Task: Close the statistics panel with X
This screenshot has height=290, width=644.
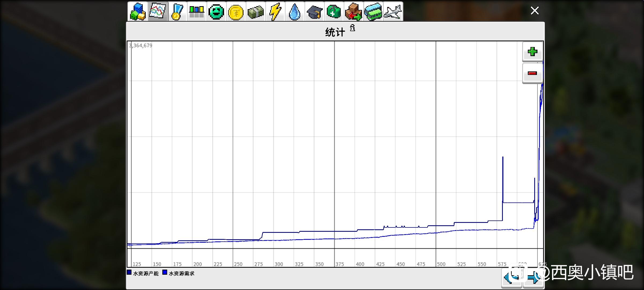Action: tap(535, 11)
